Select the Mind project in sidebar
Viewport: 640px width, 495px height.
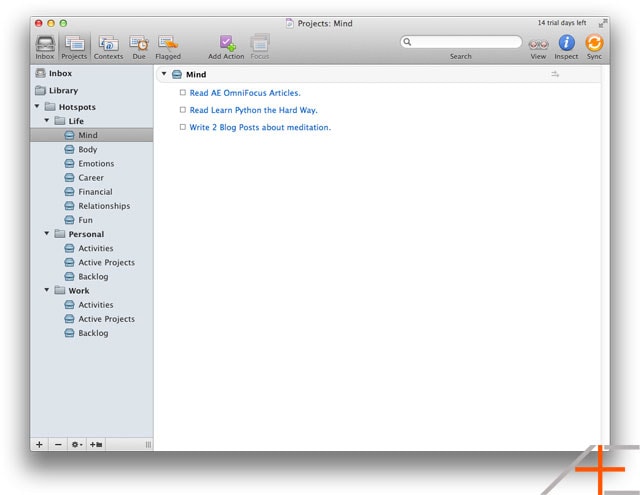(x=92, y=135)
